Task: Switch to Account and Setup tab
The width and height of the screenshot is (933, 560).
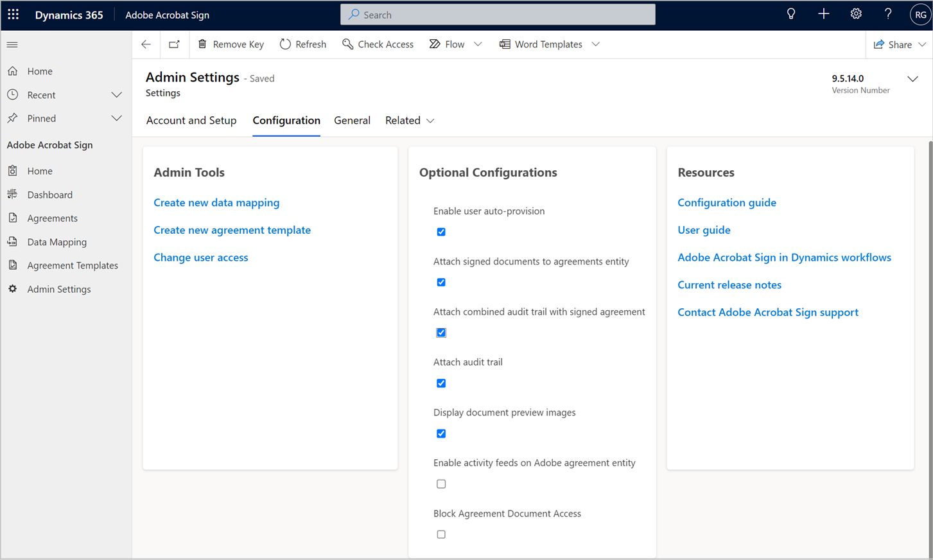Action: 191,121
